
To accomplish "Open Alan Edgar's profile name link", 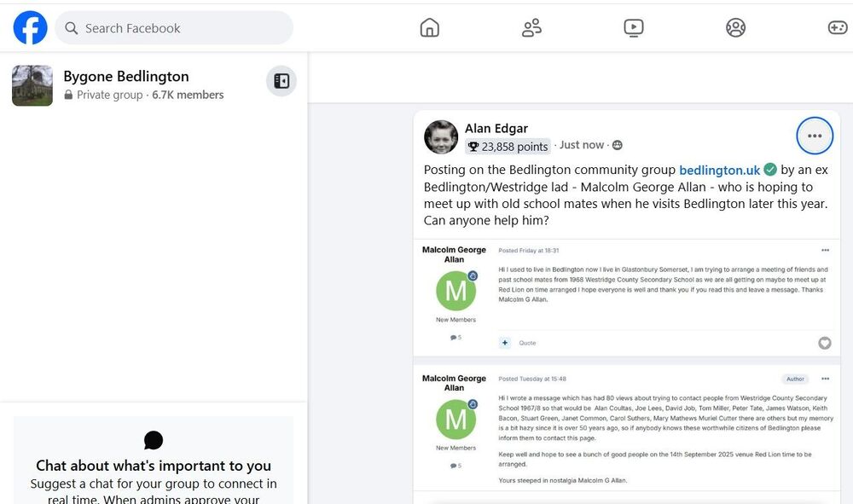I will click(x=496, y=128).
